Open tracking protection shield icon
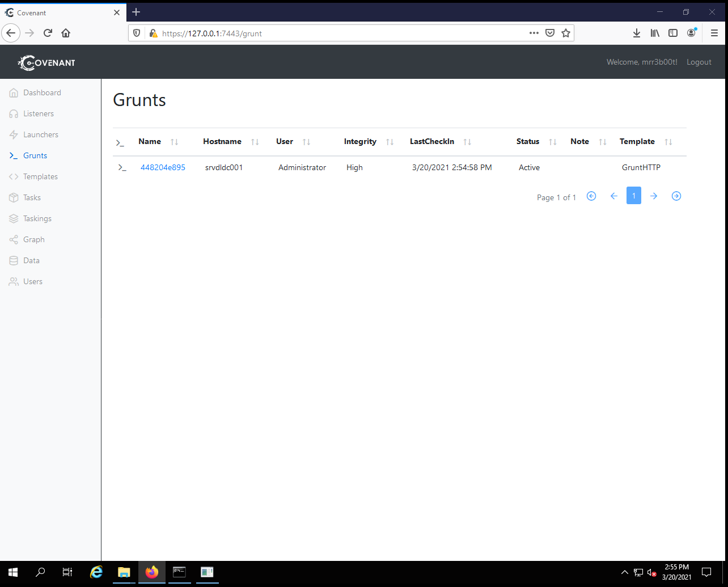 click(137, 33)
